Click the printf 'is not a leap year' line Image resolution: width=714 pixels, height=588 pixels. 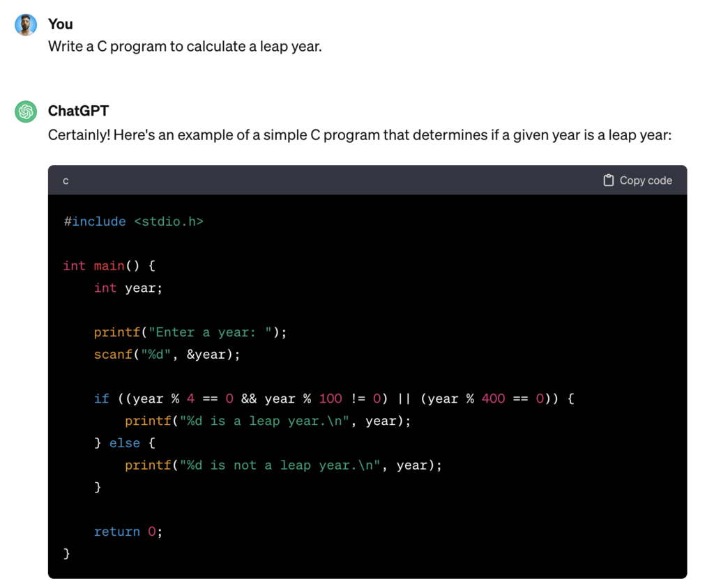point(283,465)
